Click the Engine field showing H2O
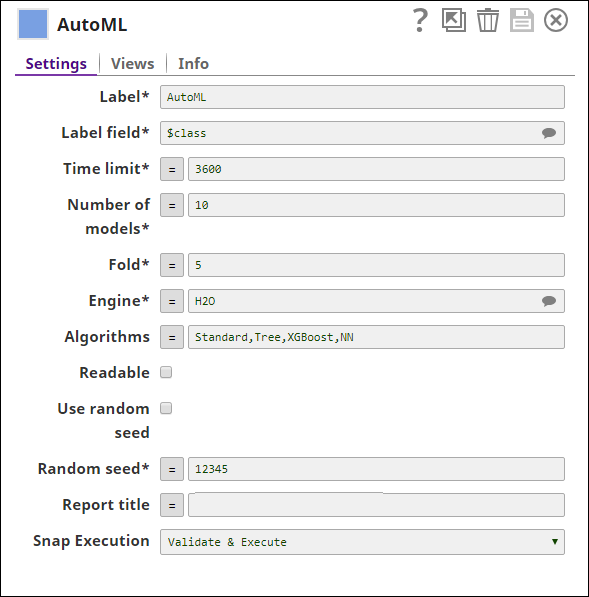Viewport: 589px width, 597px height. pos(376,301)
